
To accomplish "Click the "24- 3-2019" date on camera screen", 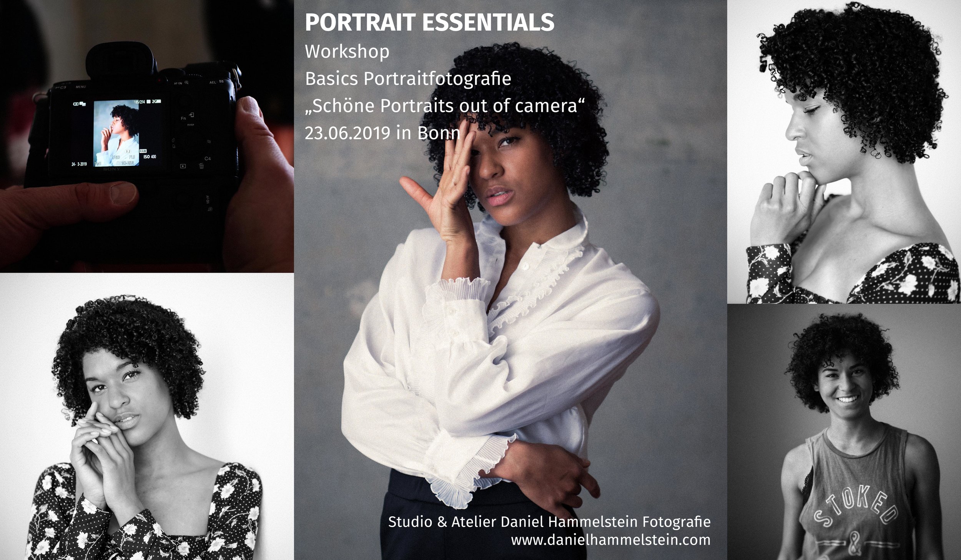I will point(79,164).
